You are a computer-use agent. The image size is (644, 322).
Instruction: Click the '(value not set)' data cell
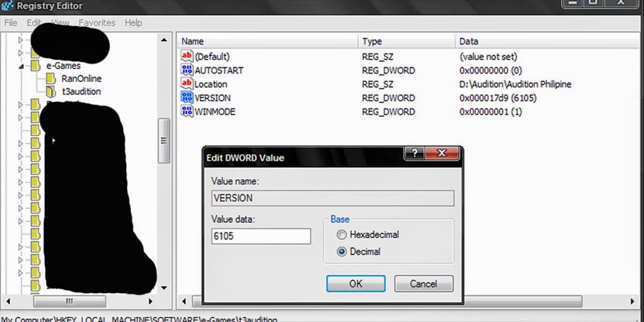[x=488, y=56]
